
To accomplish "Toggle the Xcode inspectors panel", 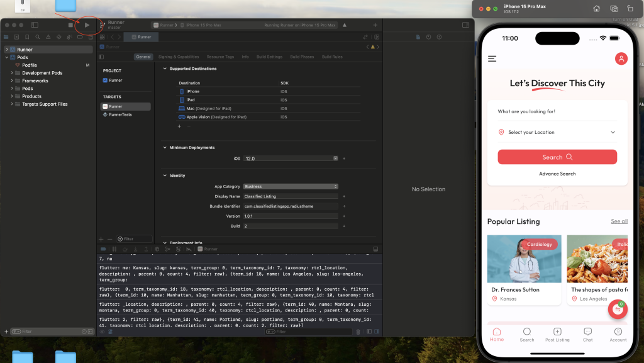I will [465, 25].
